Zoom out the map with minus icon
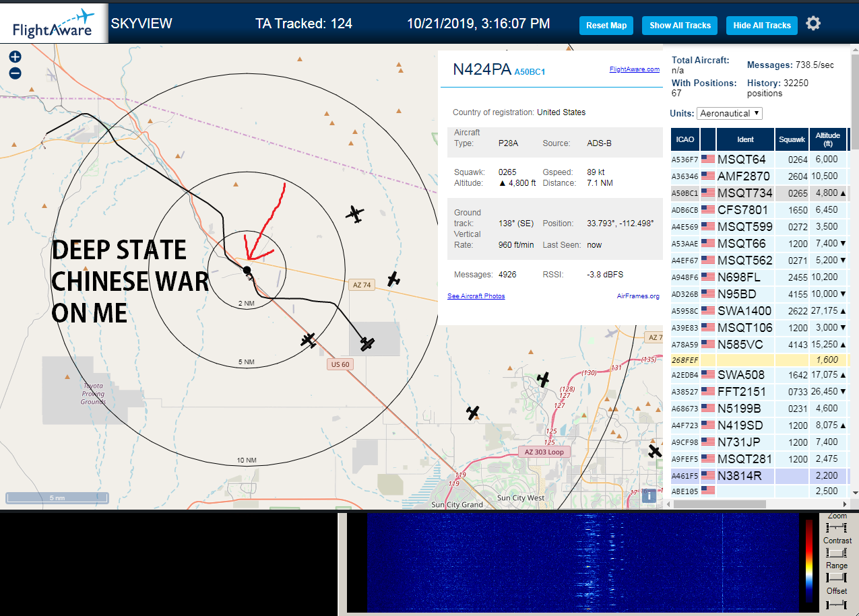The height and width of the screenshot is (616, 859). pyautogui.click(x=15, y=73)
